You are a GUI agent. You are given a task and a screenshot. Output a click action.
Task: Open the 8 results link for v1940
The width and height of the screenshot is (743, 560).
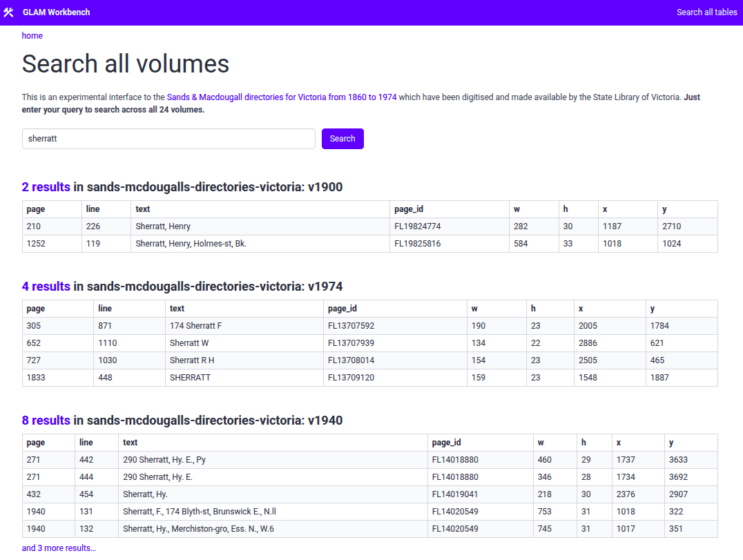point(46,421)
